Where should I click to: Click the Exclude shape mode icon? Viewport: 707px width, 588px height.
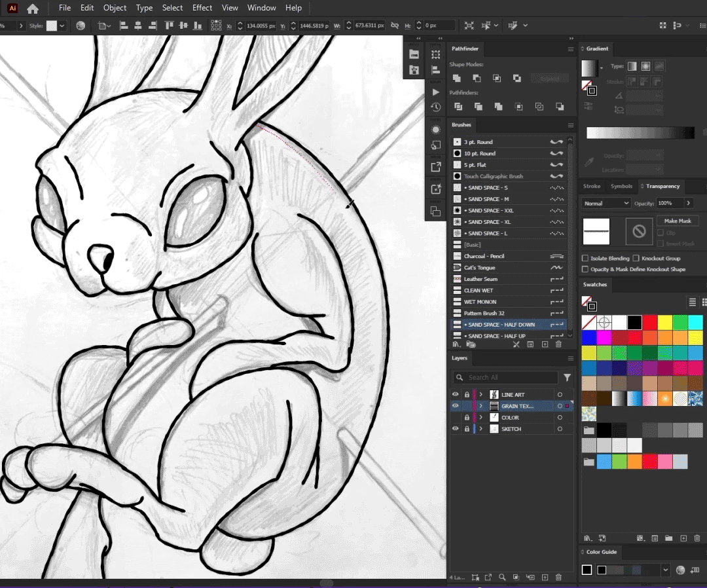[517, 78]
